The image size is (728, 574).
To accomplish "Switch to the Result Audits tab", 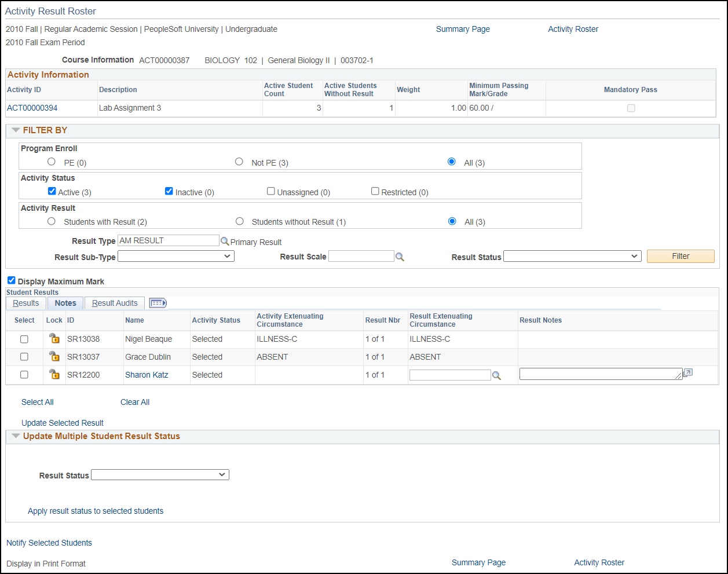I will [114, 302].
